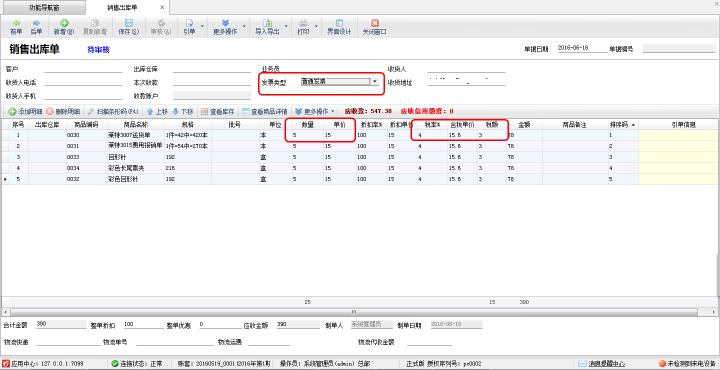Select the 销售出库单 tab

pyautogui.click(x=123, y=7)
